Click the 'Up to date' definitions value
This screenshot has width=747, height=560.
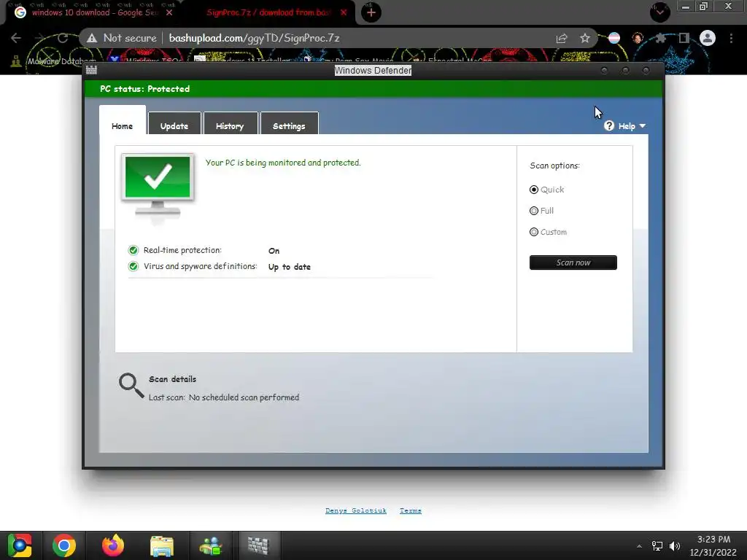coord(290,267)
